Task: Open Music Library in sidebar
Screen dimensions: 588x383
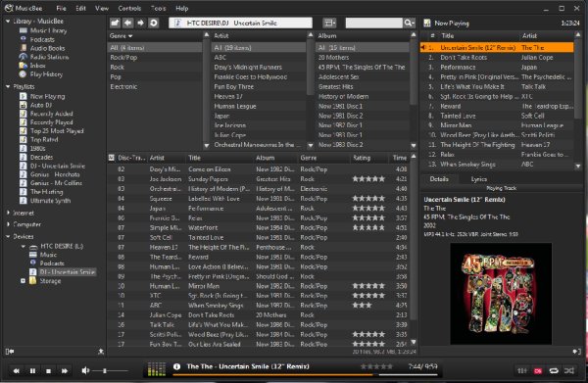Action: (x=48, y=30)
